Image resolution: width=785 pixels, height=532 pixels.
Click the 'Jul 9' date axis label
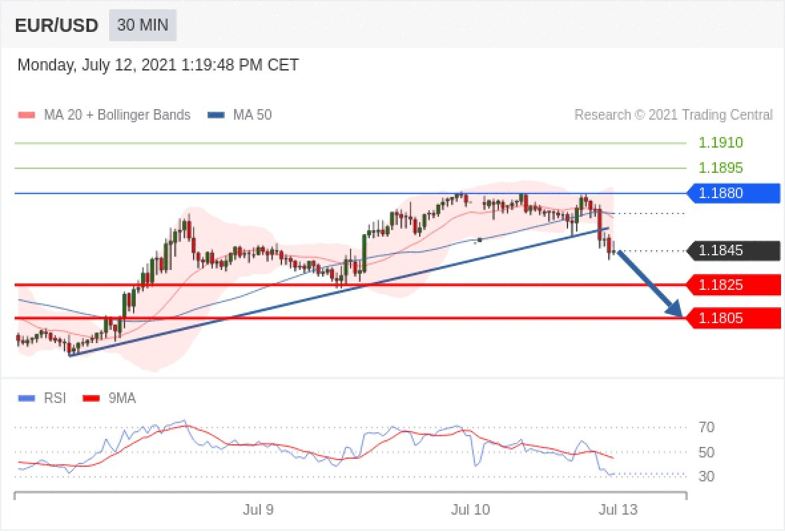point(258,510)
